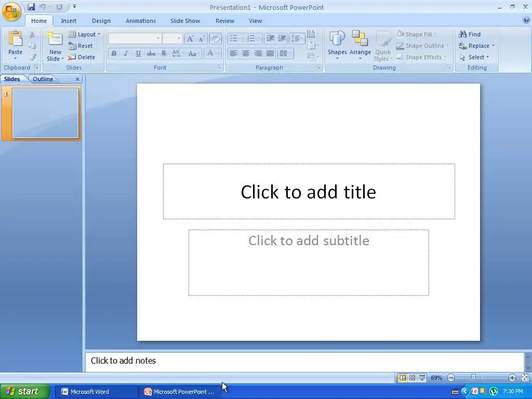This screenshot has height=399, width=532.
Task: Click the Format Painter brush icon
Action: point(32,57)
